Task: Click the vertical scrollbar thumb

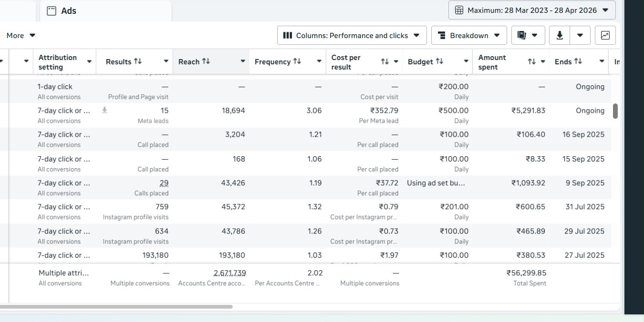Action: click(x=615, y=111)
